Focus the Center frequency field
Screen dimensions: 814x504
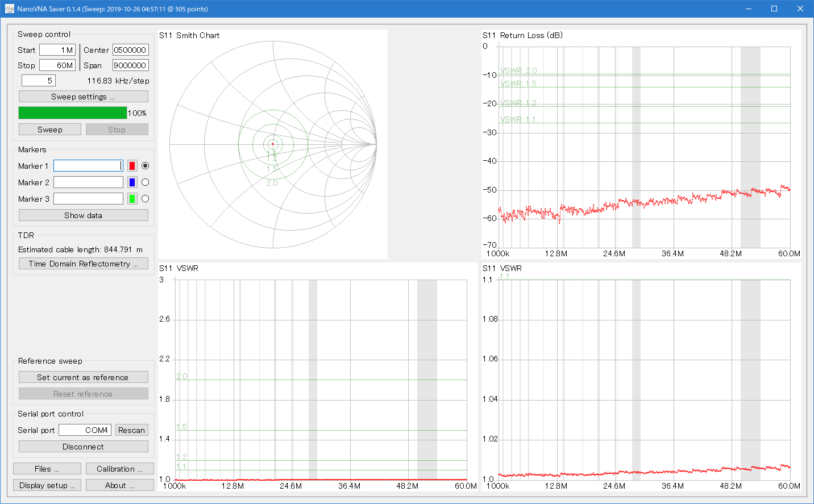point(130,50)
